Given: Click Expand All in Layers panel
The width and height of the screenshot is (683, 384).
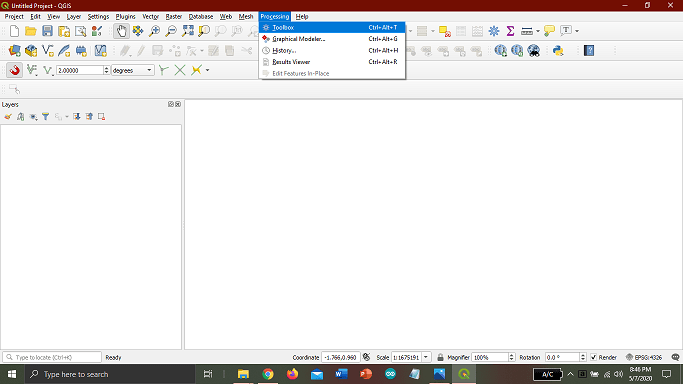Looking at the screenshot, I should click(77, 117).
